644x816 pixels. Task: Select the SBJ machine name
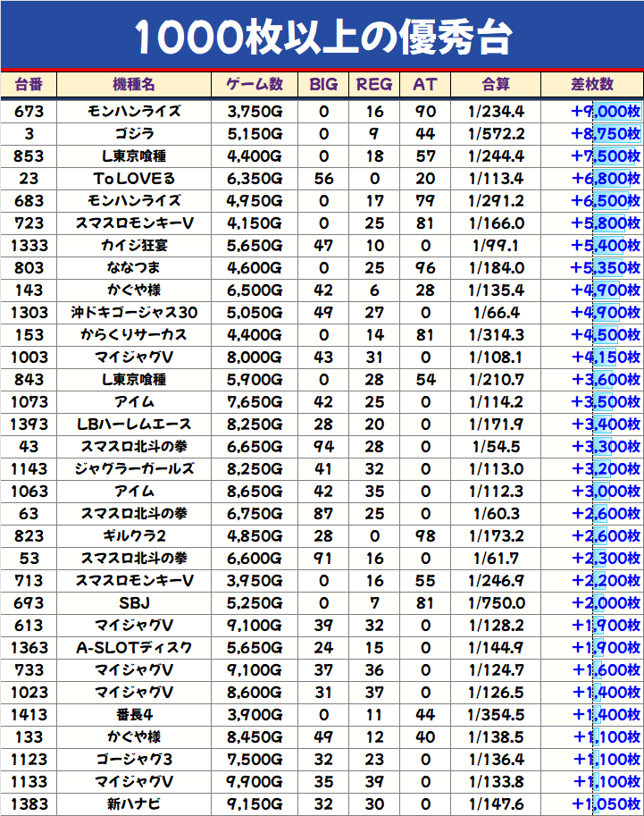pyautogui.click(x=134, y=603)
